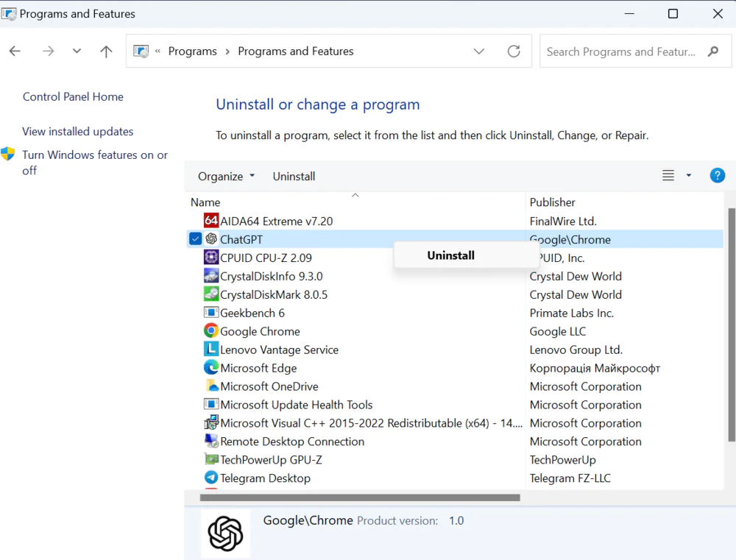Sort by the Publisher column header

(x=553, y=202)
